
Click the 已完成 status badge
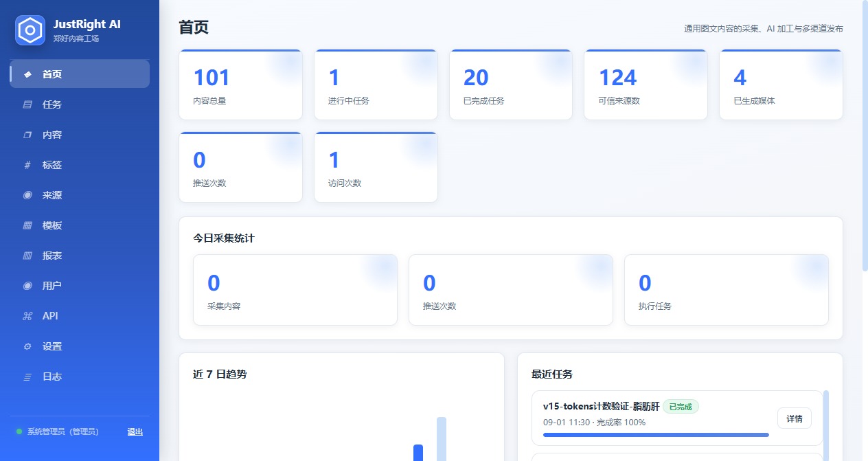681,407
